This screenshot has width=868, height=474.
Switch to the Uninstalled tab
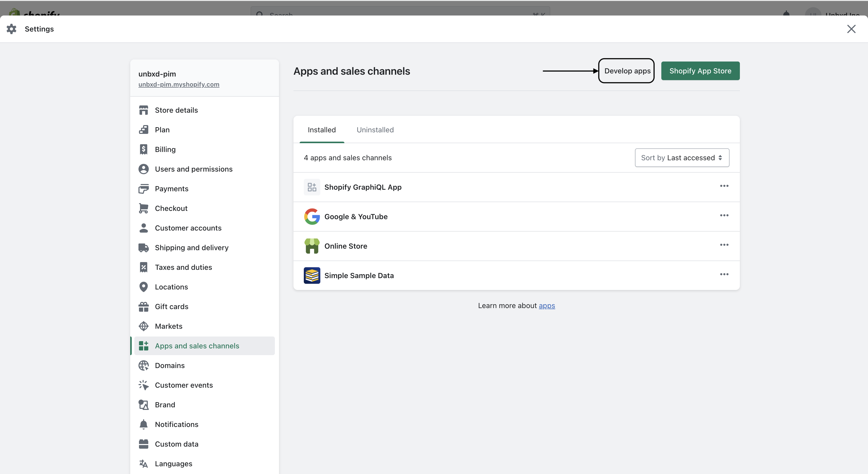click(x=375, y=130)
